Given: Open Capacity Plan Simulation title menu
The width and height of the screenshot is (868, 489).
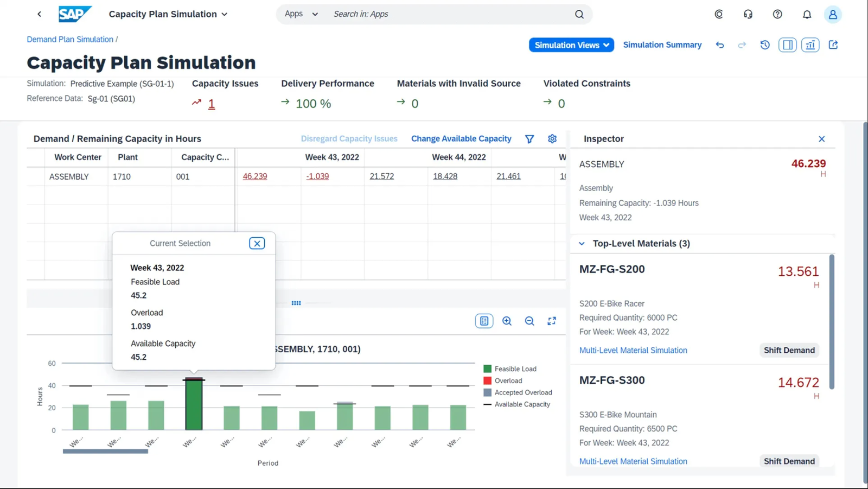Looking at the screenshot, I should coord(168,14).
